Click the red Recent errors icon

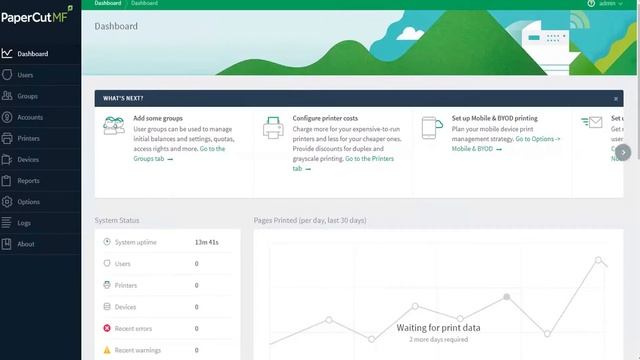107,328
